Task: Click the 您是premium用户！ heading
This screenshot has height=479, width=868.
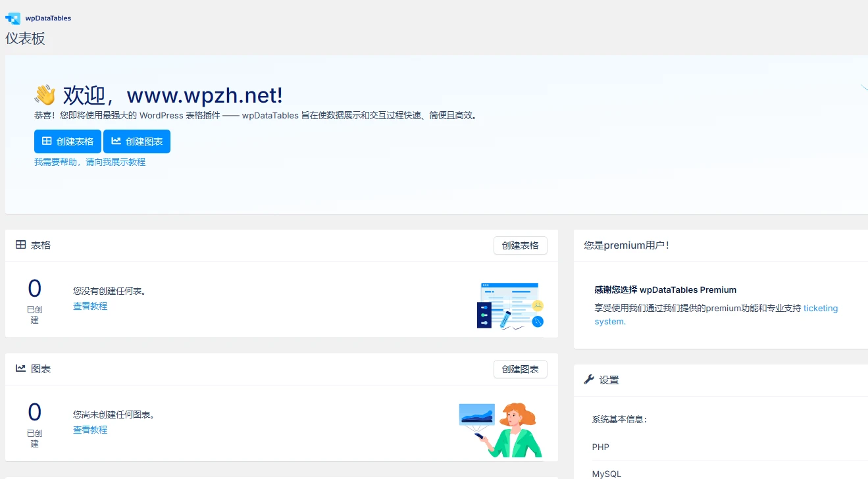Action: click(x=626, y=245)
